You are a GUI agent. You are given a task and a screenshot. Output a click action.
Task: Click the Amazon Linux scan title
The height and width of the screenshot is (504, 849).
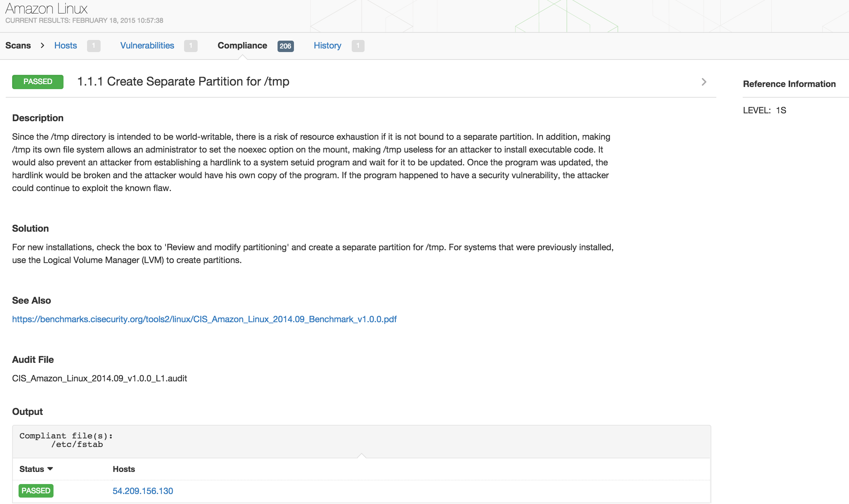click(46, 9)
